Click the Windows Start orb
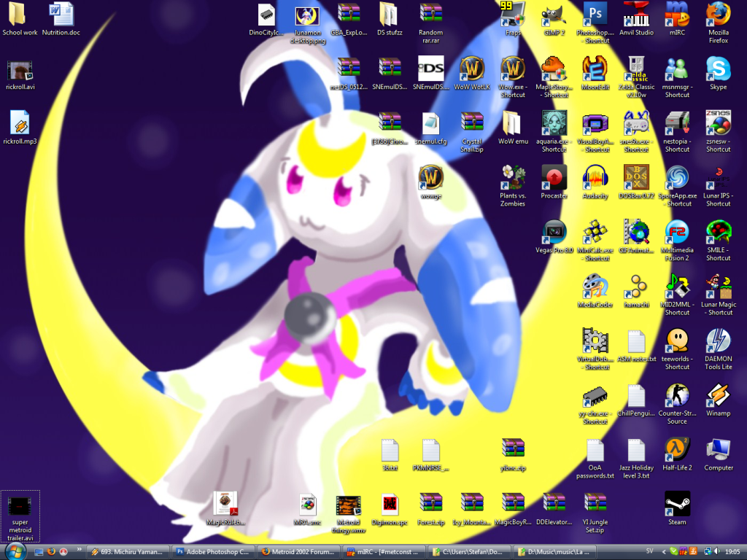The height and width of the screenshot is (560, 747). pyautogui.click(x=14, y=551)
